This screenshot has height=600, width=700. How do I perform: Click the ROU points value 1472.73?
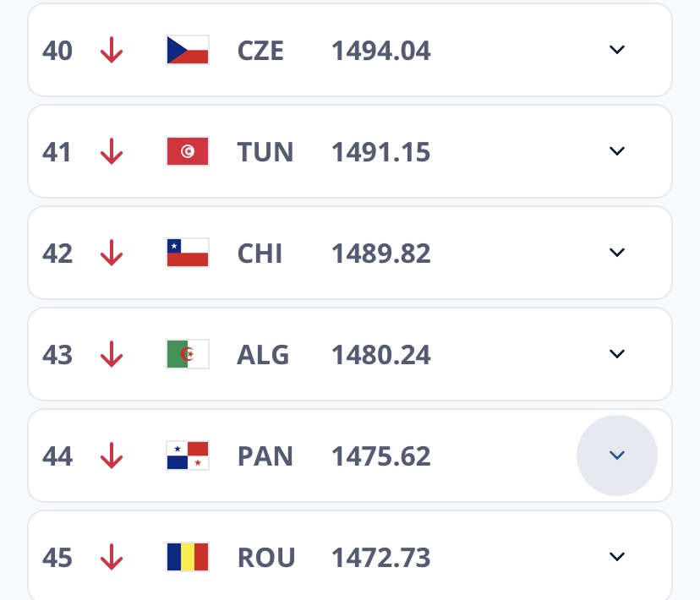pos(381,558)
